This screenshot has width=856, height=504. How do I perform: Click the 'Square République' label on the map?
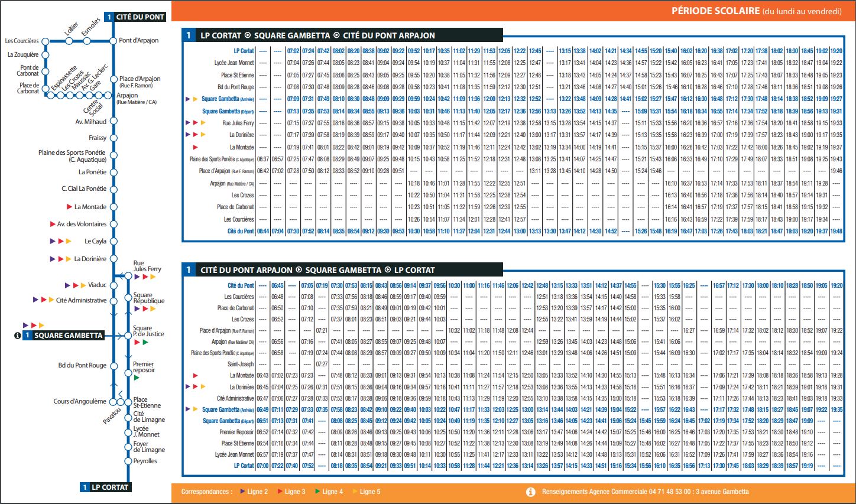(149, 298)
